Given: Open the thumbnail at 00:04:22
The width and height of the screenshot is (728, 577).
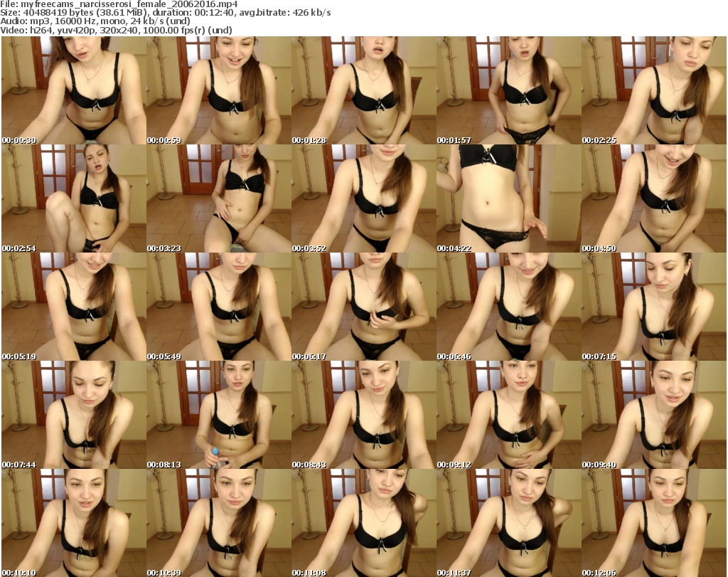Looking at the screenshot, I should click(x=509, y=198).
